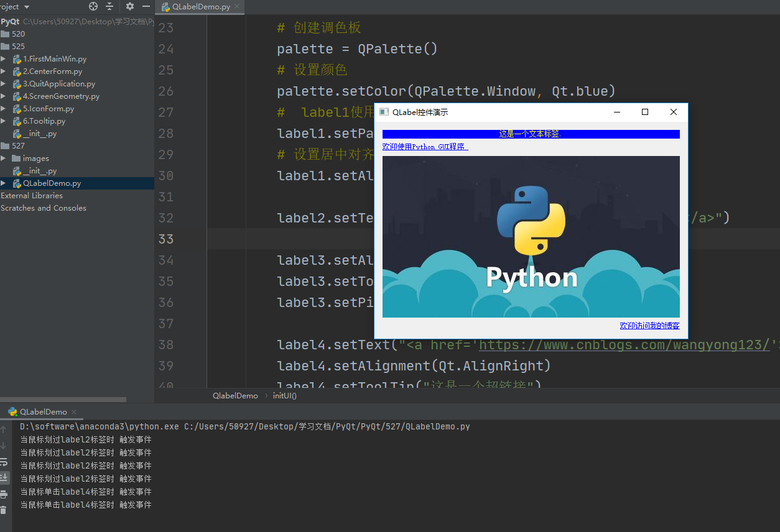This screenshot has height=532, width=780.
Task: Click the folder icon of 527
Action: click(5, 146)
